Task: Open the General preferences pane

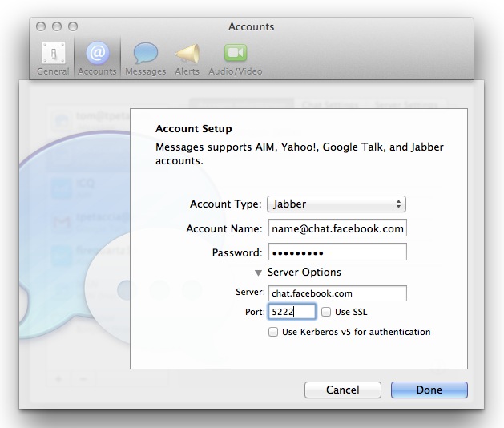Action: click(x=53, y=58)
